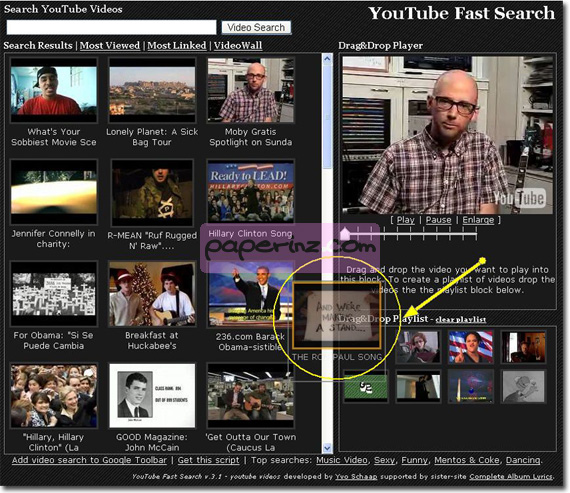Click the YouTube Fast Search title
Image resolution: width=570 pixels, height=493 pixels.
point(462,13)
